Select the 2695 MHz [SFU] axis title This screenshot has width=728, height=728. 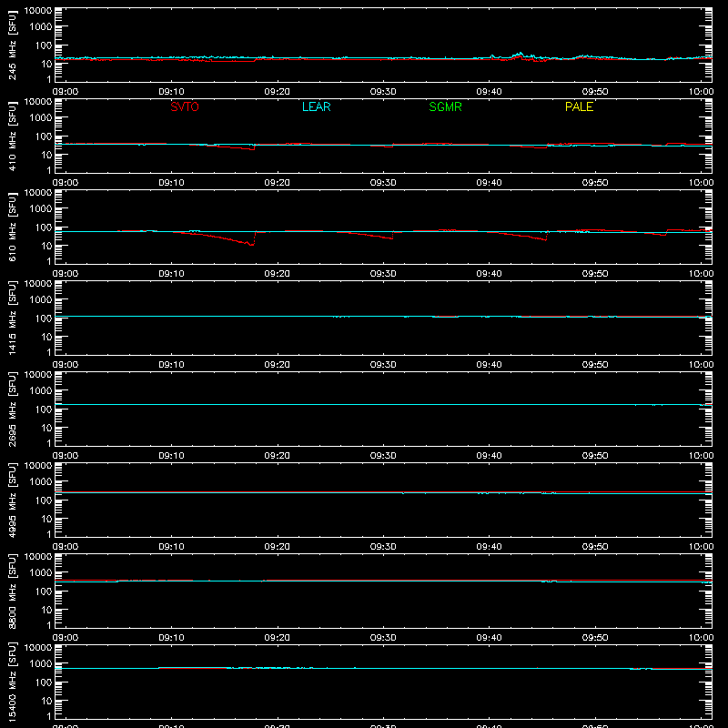(x=12, y=409)
